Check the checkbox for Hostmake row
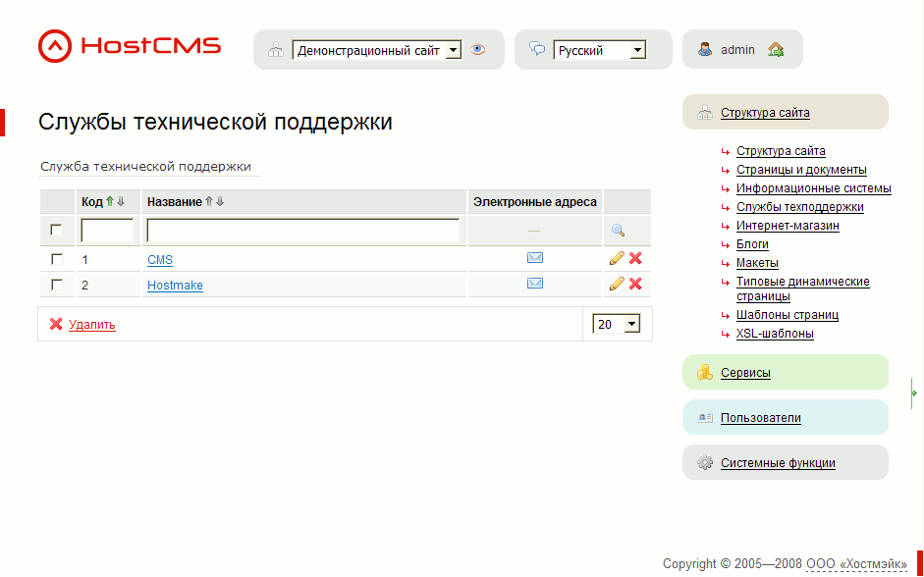 pos(57,285)
